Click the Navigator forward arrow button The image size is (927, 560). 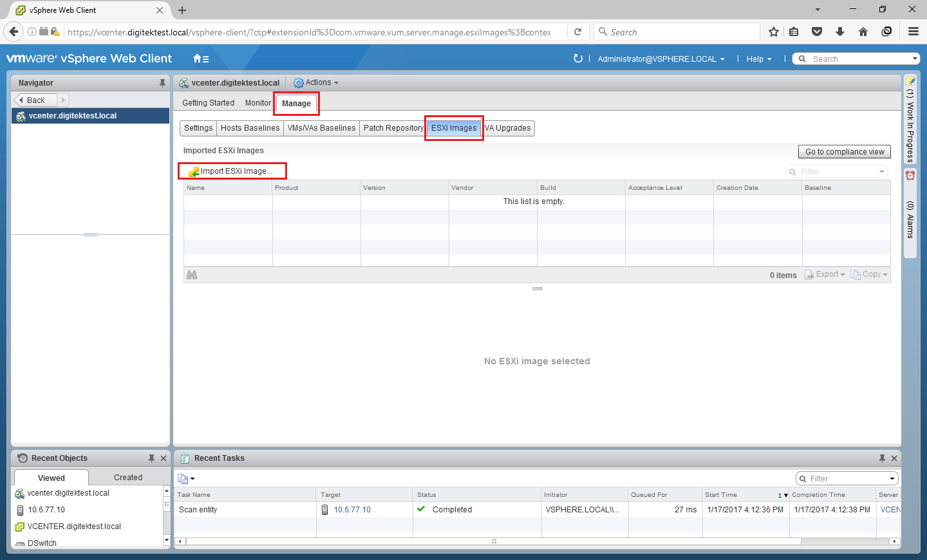[63, 100]
